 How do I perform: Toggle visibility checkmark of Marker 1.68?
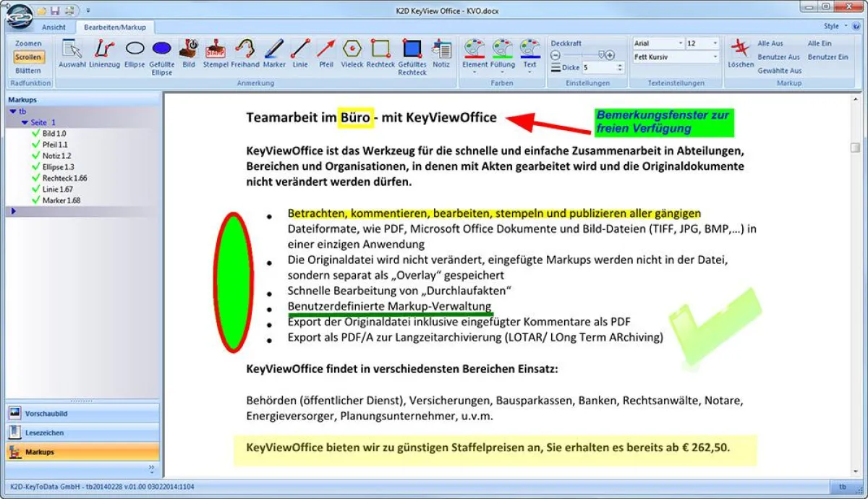[x=35, y=200]
